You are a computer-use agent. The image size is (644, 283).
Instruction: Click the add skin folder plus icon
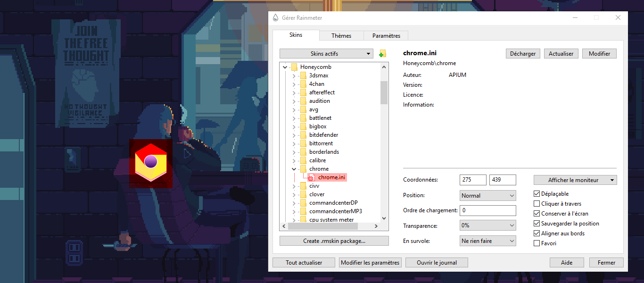(382, 54)
